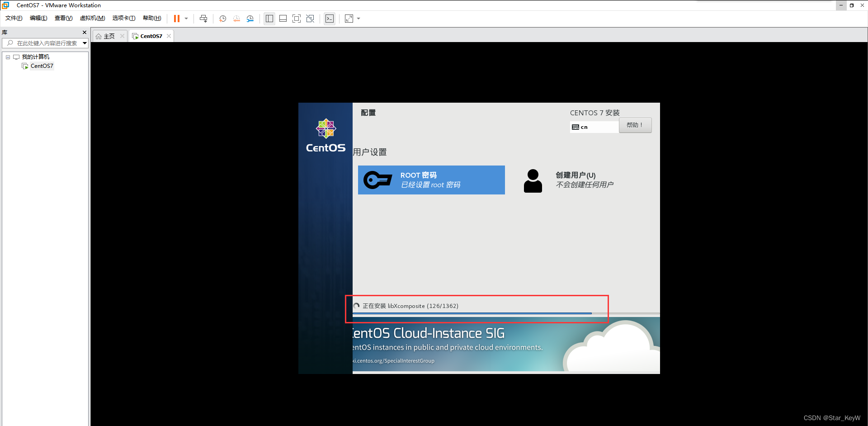
Task: Click the stretch guest display icon
Action: coord(349,19)
